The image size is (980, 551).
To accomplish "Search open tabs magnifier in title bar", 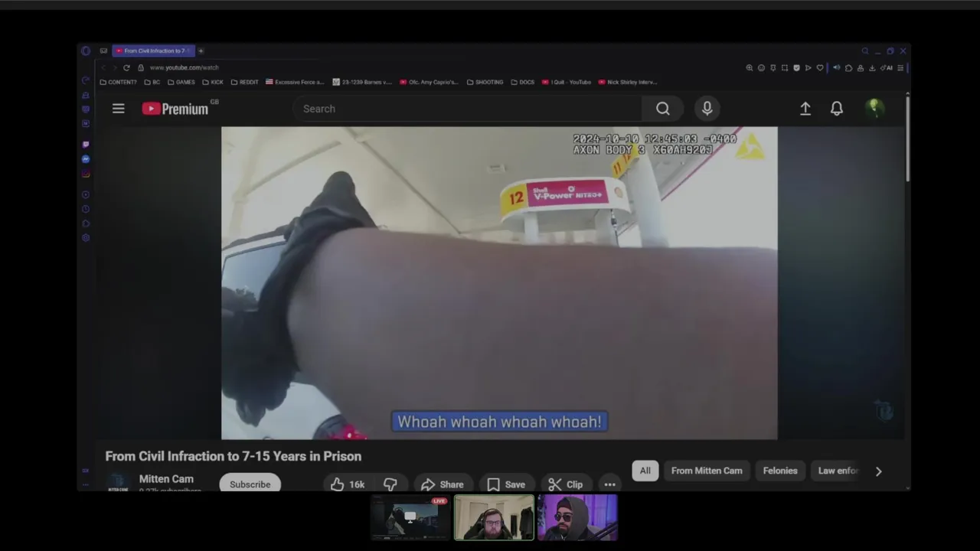I will [x=865, y=51].
